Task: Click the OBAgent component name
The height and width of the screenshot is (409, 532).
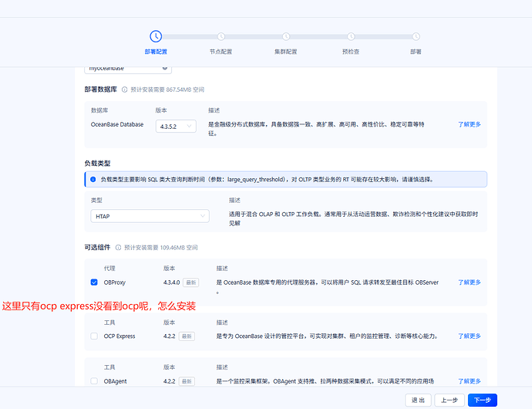Action: pyautogui.click(x=116, y=381)
